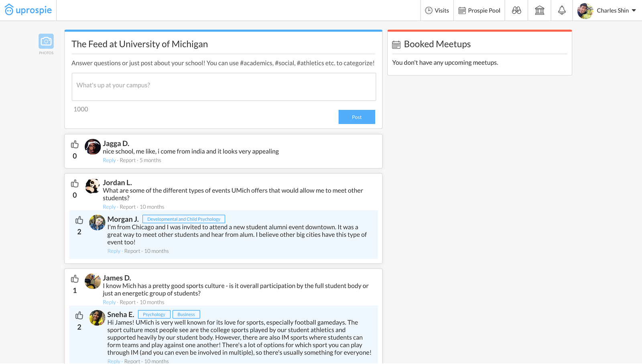Open the Prospie Pool menu
Screen dimensions: 642x364
(x=479, y=10)
